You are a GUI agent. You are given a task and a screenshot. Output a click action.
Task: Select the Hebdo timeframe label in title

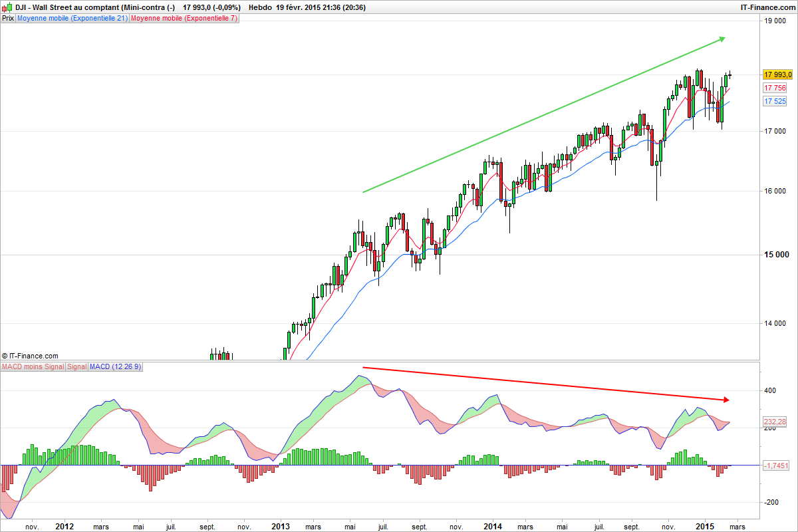[260, 7]
